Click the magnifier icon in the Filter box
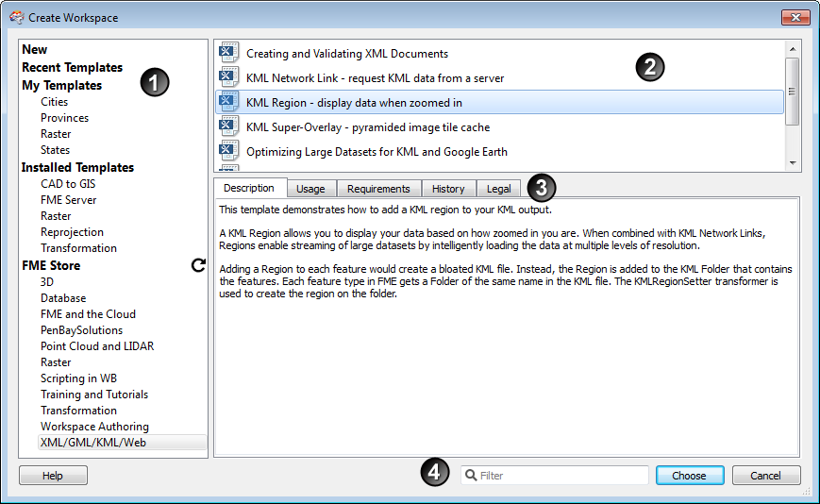 point(471,476)
